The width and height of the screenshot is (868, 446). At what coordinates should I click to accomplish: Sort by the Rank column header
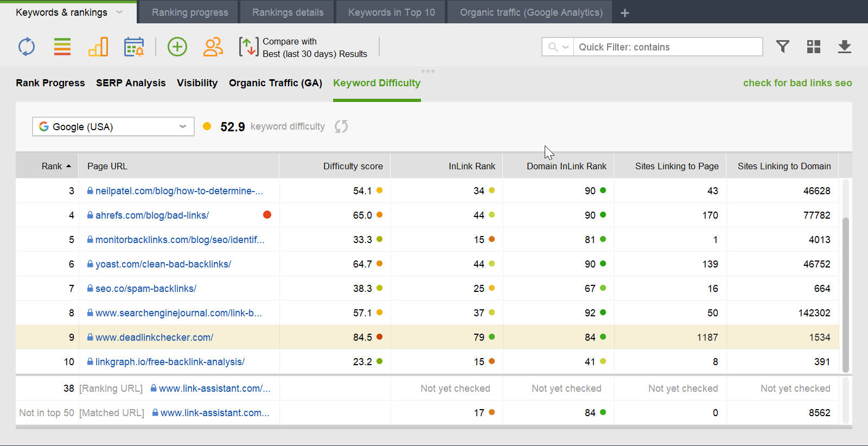(47, 166)
